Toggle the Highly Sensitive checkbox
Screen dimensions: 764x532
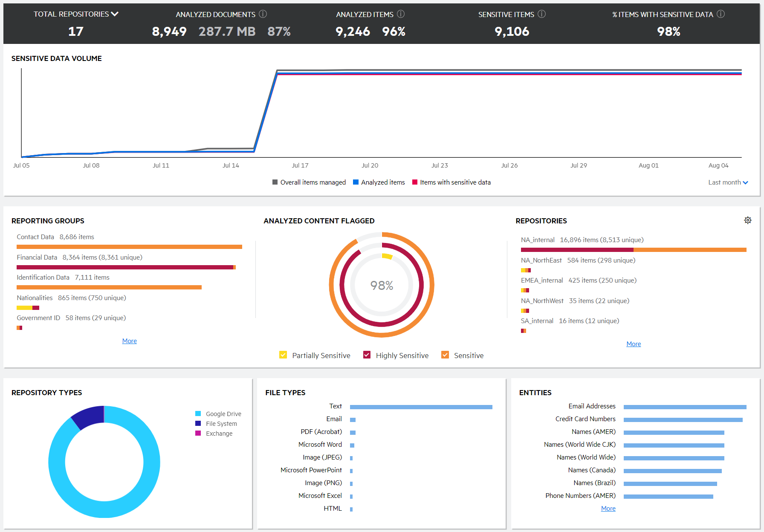pyautogui.click(x=367, y=355)
